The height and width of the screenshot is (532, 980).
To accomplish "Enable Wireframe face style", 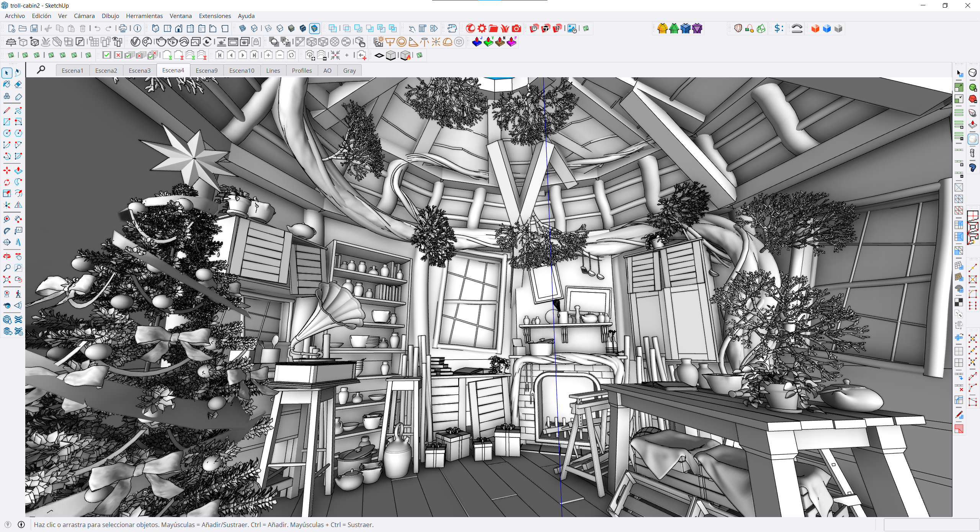I will 268,28.
